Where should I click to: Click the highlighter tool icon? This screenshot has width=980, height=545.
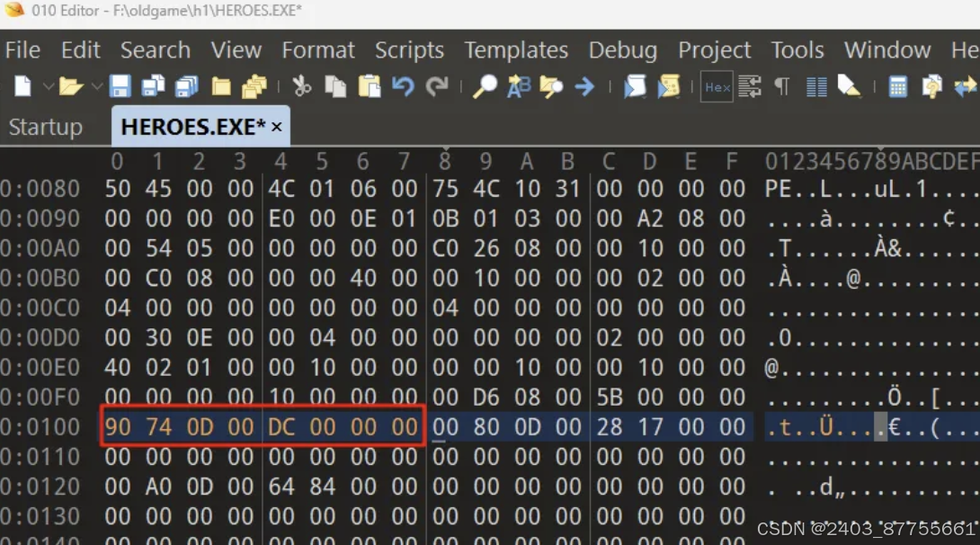click(x=850, y=86)
